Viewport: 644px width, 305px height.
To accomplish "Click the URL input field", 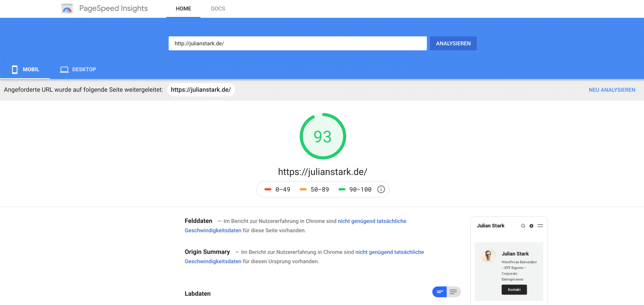I will tap(297, 43).
